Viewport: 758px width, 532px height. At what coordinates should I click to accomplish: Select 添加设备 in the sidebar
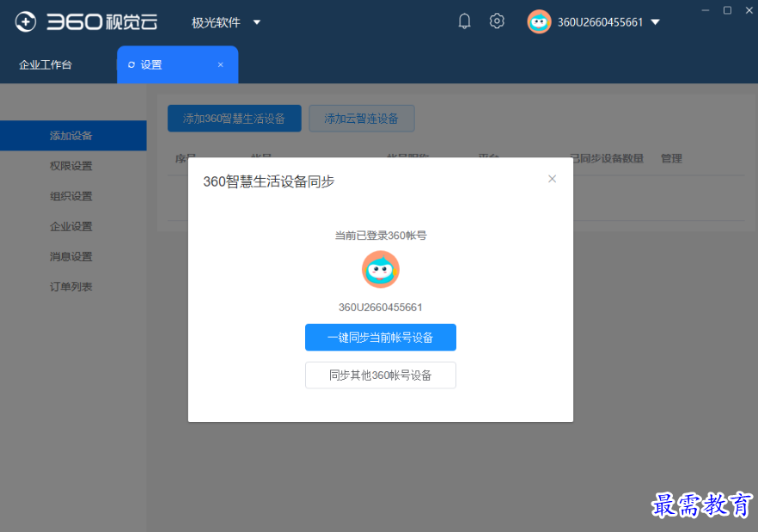[73, 136]
